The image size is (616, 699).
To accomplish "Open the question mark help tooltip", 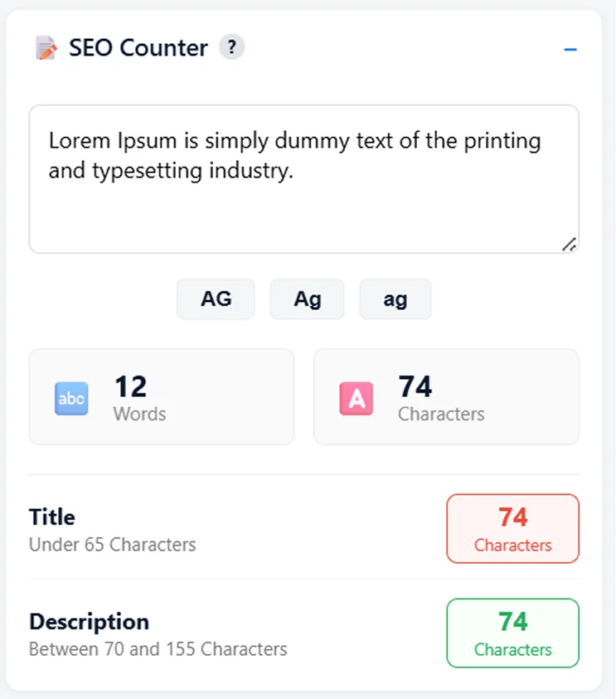I will [232, 48].
